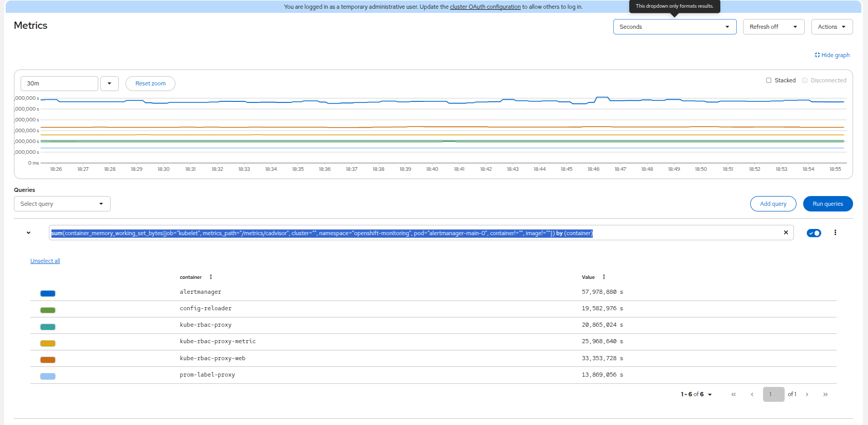The image size is (868, 425).
Task: Disable the query toggle switch
Action: pos(814,233)
